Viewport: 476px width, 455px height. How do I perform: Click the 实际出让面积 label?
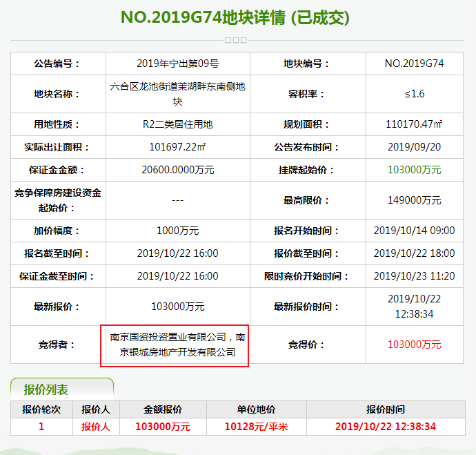tap(57, 147)
